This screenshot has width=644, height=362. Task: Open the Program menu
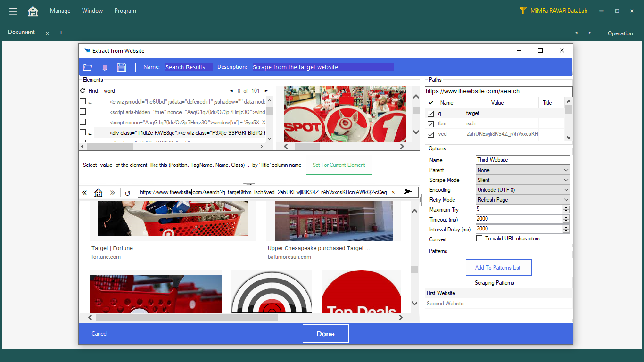[x=125, y=11]
